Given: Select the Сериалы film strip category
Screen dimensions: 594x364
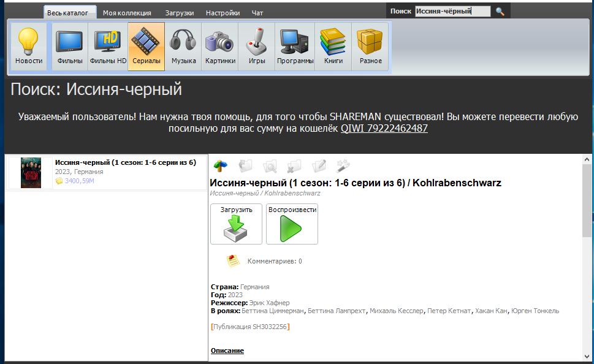Looking at the screenshot, I should tap(147, 46).
